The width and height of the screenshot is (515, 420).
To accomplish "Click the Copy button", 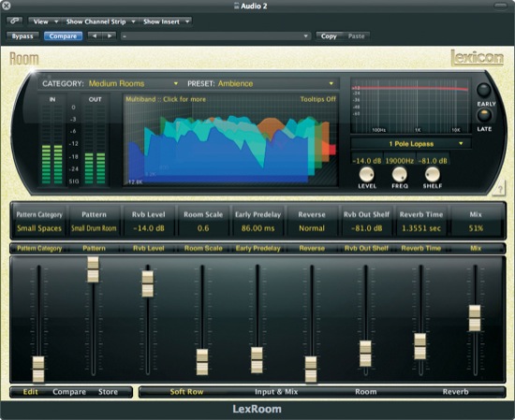I will click(x=329, y=36).
